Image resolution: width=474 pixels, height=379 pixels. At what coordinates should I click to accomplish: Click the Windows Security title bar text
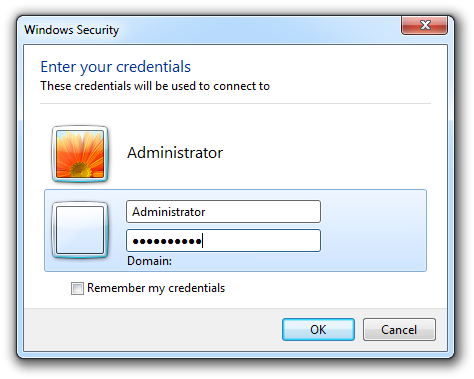click(x=71, y=30)
